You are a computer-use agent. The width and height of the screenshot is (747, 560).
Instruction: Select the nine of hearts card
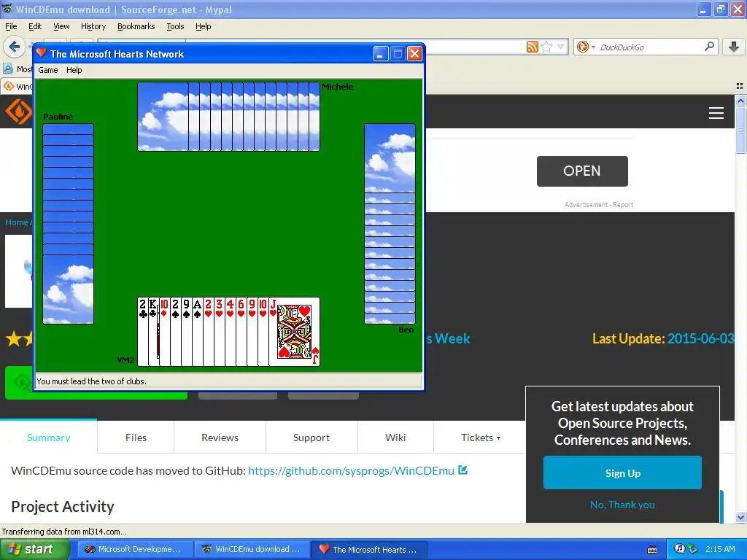point(252,332)
